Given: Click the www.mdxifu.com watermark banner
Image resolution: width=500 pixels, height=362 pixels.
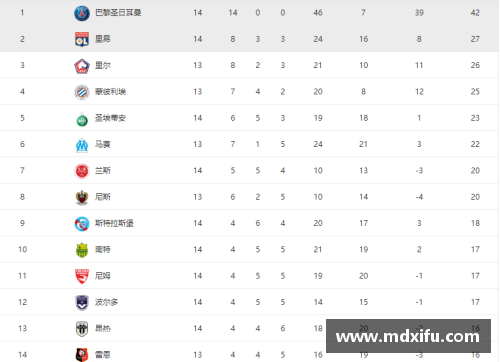Looking at the screenshot, I should point(408,336).
